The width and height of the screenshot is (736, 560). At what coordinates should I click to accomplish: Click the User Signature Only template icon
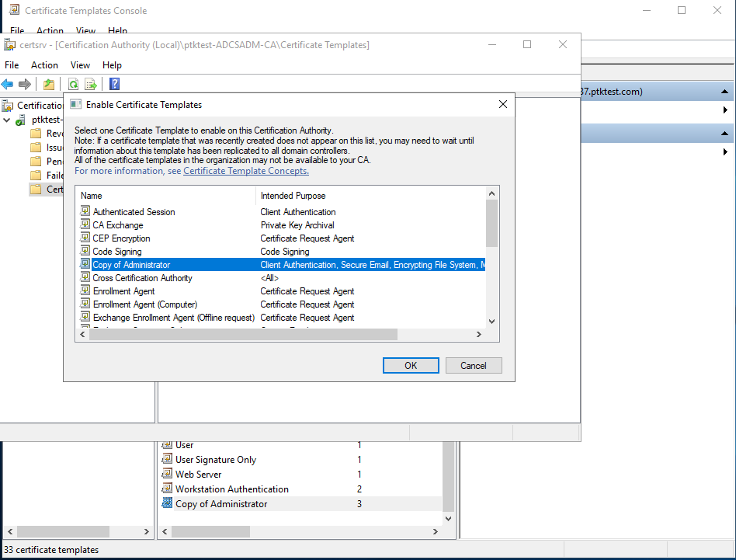[167, 459]
